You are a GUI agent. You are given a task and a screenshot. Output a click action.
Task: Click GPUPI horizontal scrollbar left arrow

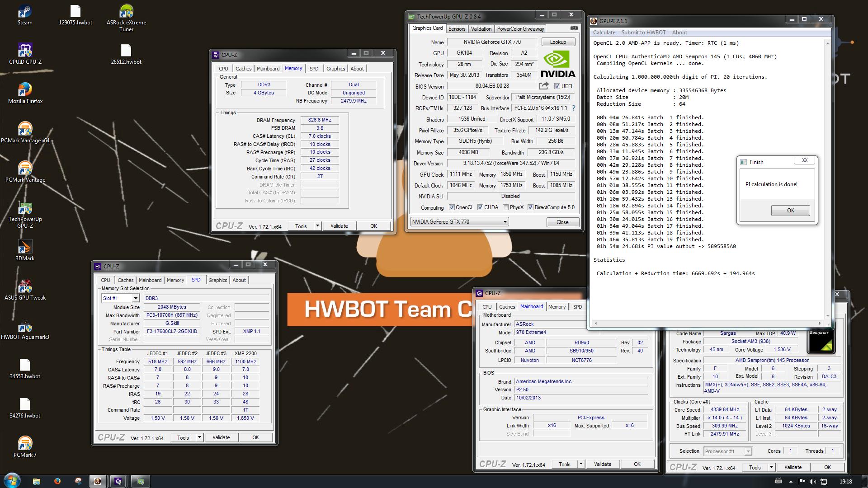tap(596, 323)
